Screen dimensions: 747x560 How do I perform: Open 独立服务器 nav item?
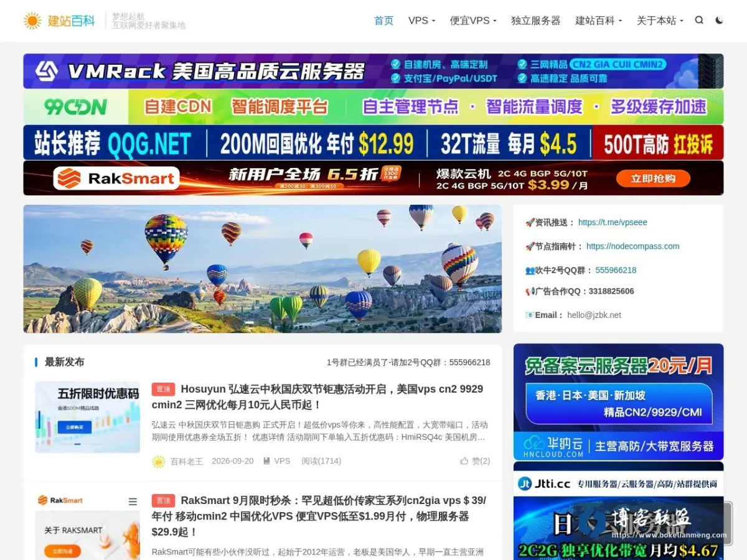(536, 21)
